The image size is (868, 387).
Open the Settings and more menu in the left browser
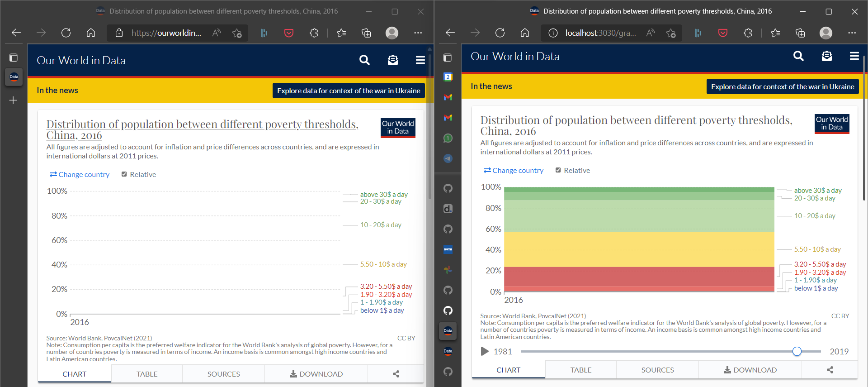[418, 33]
